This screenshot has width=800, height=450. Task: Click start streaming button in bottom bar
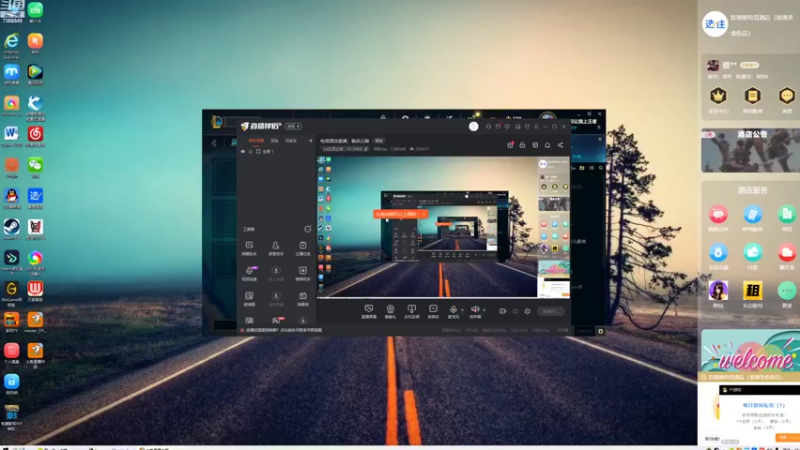tap(551, 311)
